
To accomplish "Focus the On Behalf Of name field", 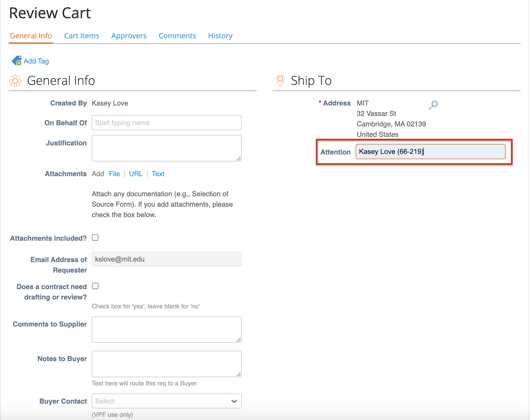I will [167, 122].
